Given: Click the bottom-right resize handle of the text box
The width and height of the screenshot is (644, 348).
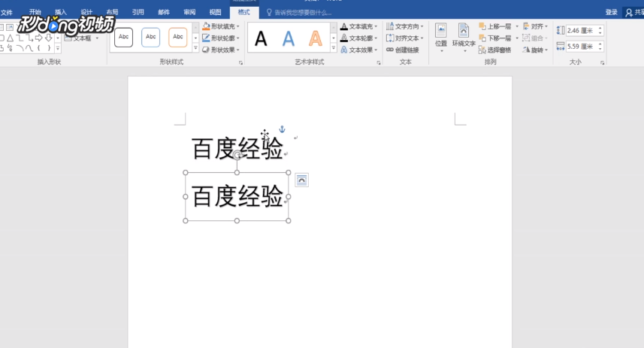Looking at the screenshot, I should point(289,221).
